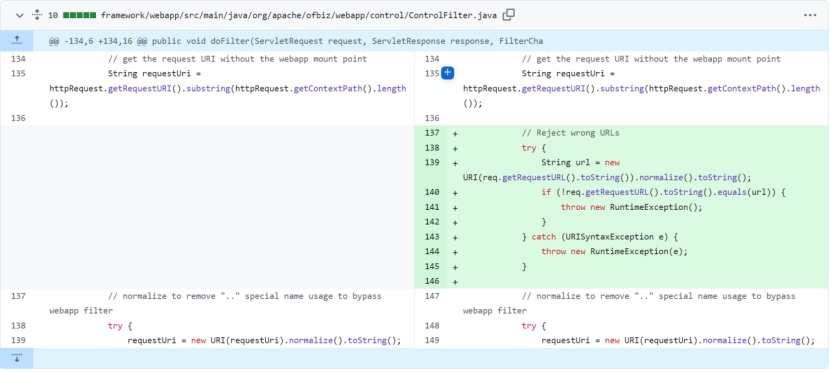
Task: Click the changed lines count '10'
Action: coord(53,15)
